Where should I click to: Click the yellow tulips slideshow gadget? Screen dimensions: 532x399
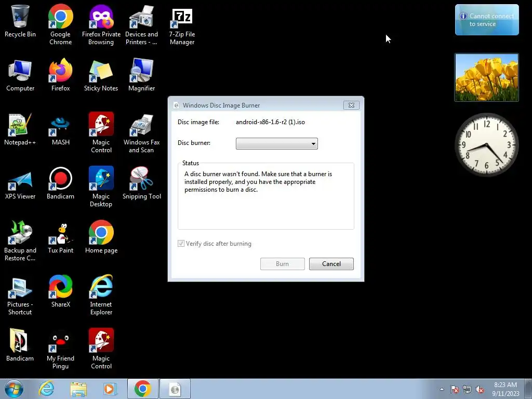(486, 77)
